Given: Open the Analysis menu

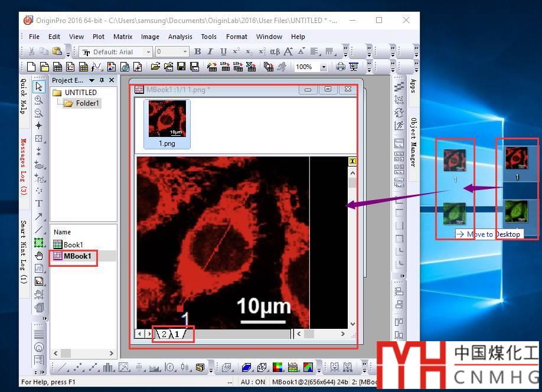Looking at the screenshot, I should (180, 37).
